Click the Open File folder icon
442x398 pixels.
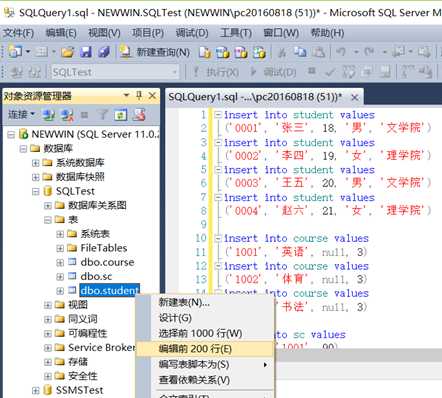coord(67,52)
